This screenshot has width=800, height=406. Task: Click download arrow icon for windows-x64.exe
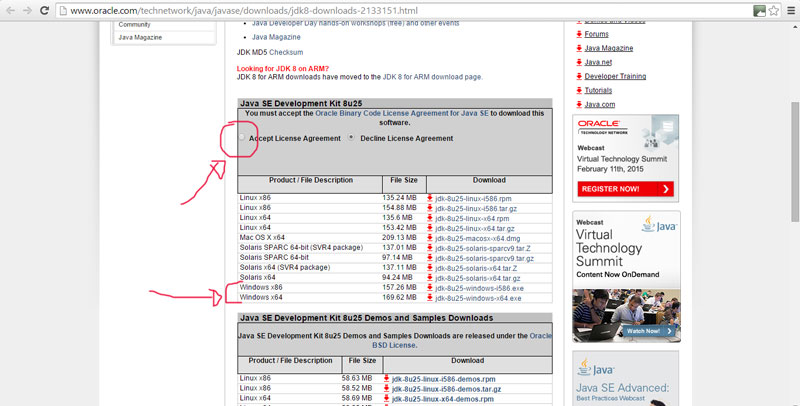tap(430, 297)
